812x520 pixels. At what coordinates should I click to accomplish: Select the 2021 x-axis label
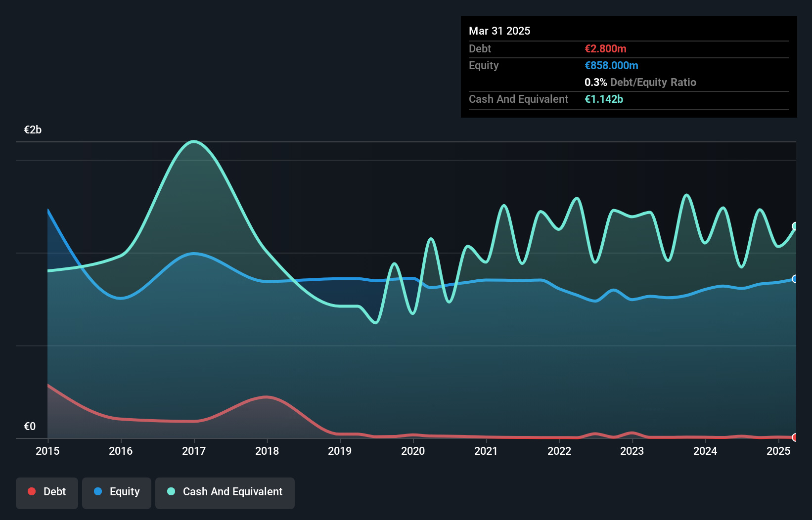point(486,451)
